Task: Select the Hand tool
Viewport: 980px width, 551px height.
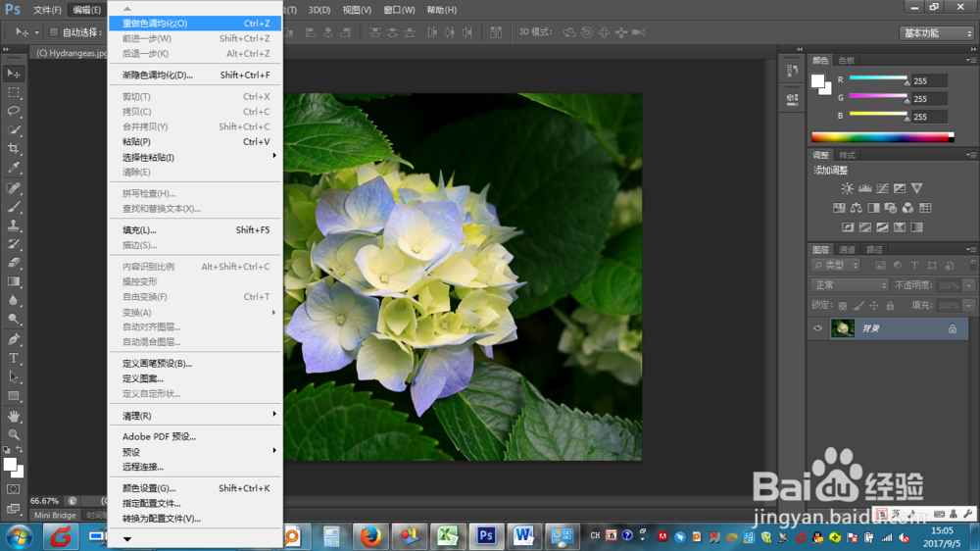Action: point(14,416)
